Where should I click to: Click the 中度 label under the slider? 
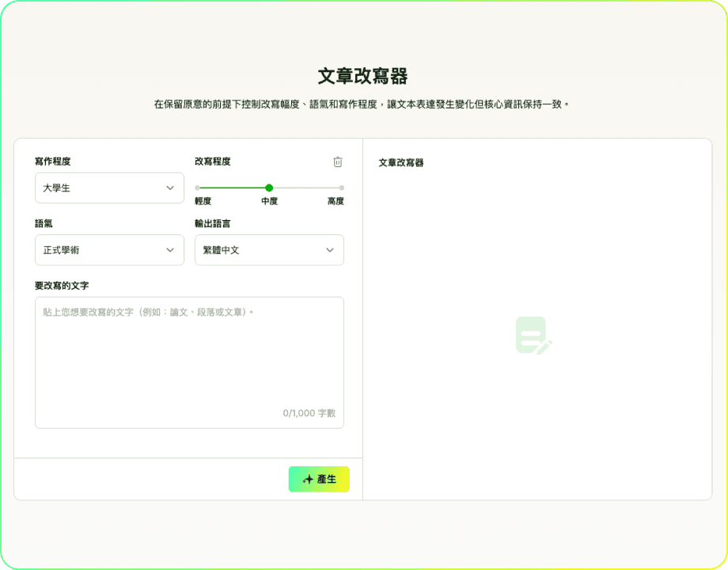point(269,201)
